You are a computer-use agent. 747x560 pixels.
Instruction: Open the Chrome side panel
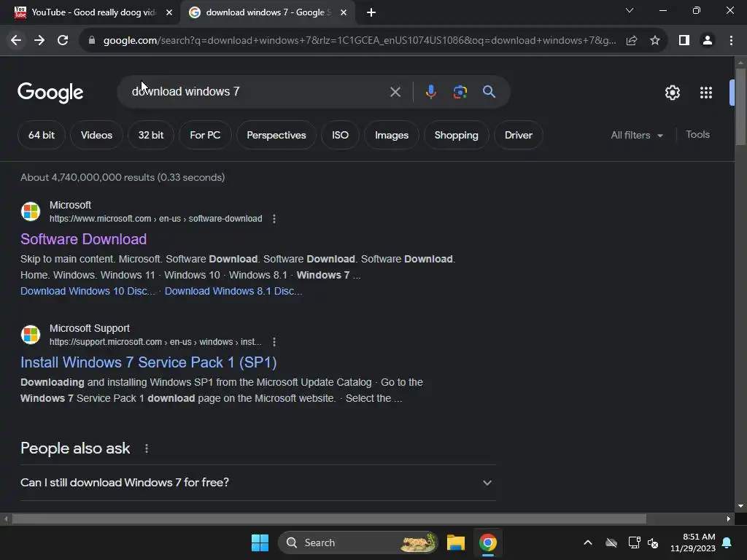coord(684,41)
